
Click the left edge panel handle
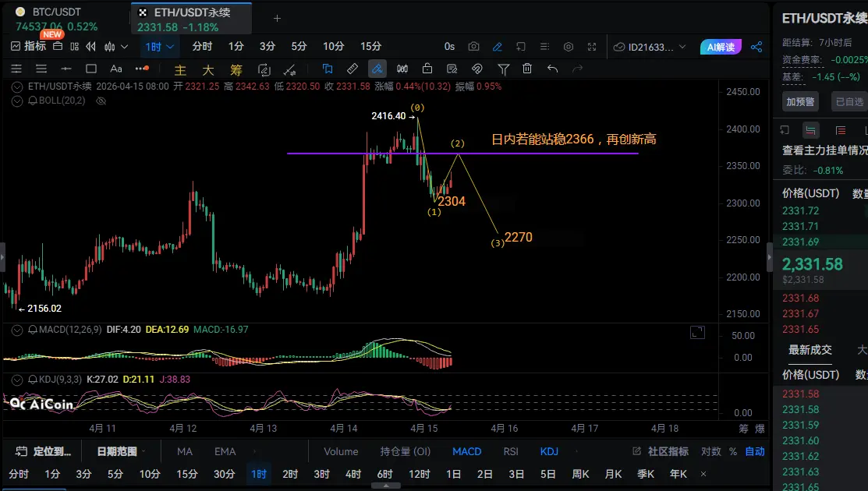(x=2, y=257)
